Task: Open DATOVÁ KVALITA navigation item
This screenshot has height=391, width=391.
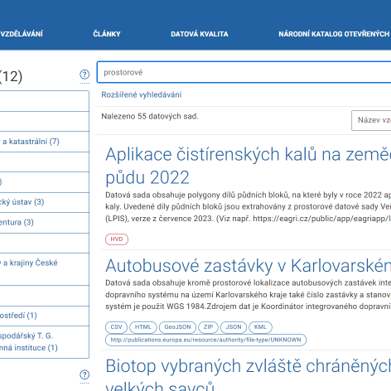Action: [x=199, y=34]
